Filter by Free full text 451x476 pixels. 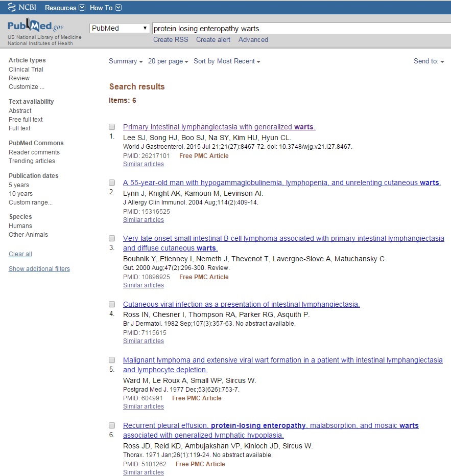(x=26, y=120)
